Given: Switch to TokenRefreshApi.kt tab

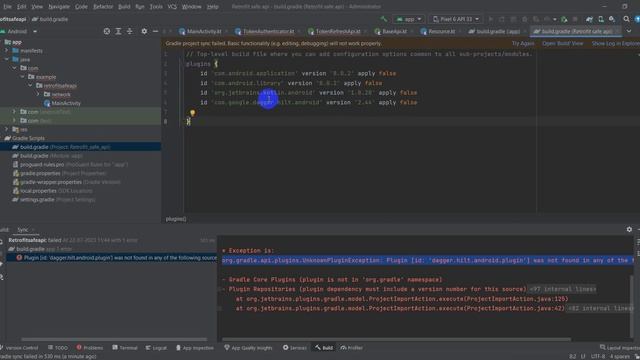Looking at the screenshot, I should [335, 31].
